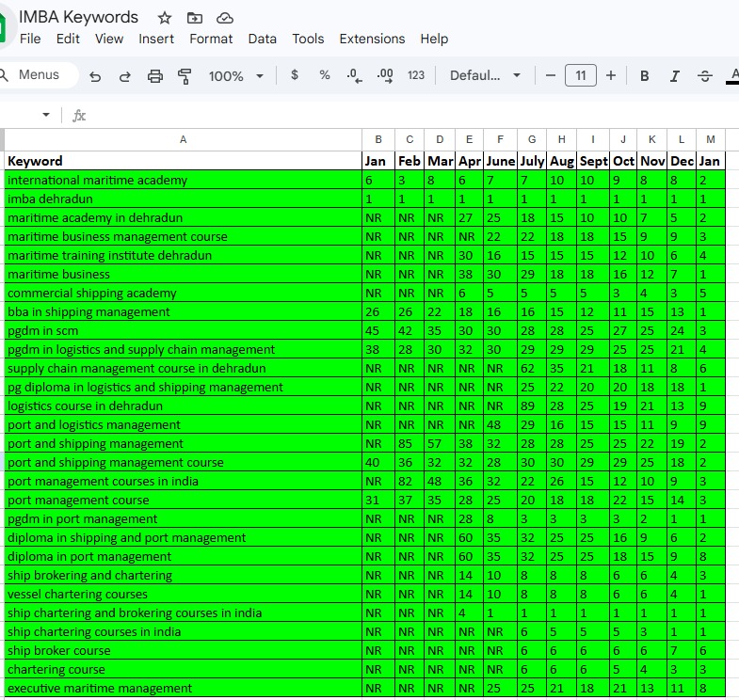Viewport: 739px width, 700px height.
Task: Decrease font size with minus
Action: [551, 75]
